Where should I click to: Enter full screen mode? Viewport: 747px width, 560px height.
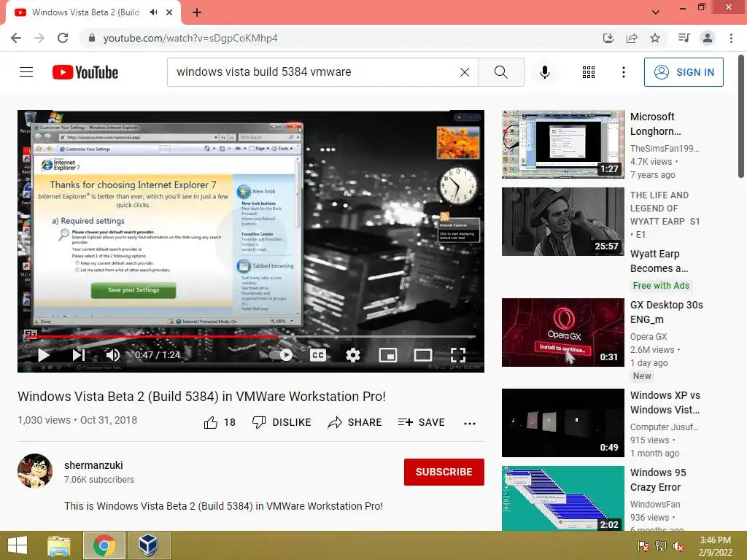pos(458,355)
